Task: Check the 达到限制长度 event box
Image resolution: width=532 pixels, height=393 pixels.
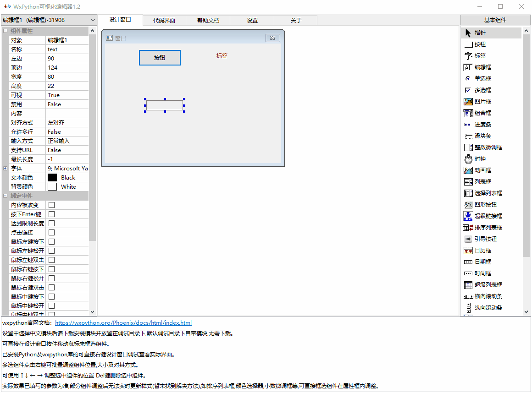Action: click(x=51, y=223)
